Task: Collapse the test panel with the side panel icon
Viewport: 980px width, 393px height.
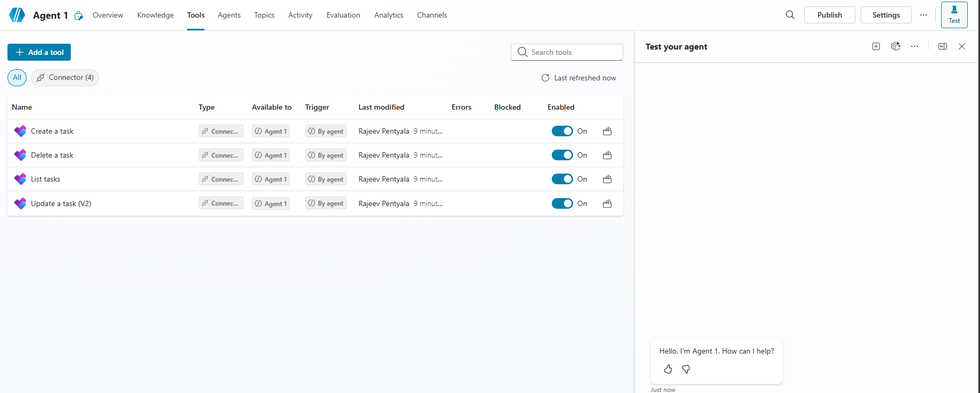Action: pos(943,46)
